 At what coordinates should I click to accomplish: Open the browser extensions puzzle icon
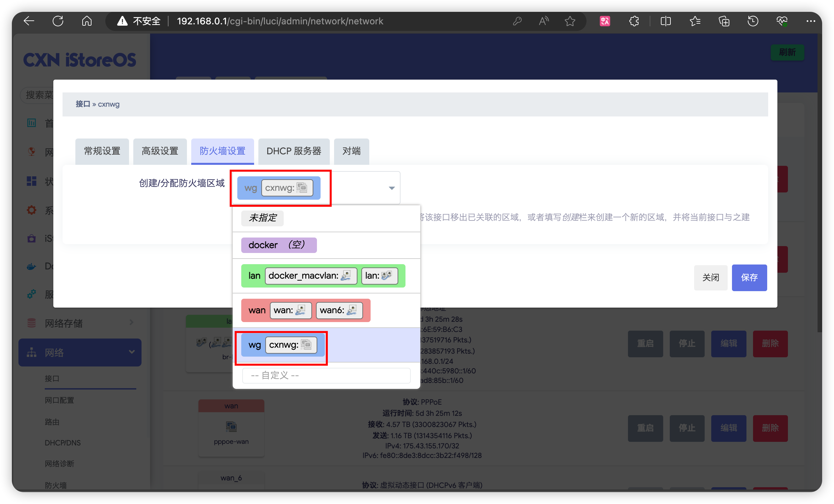[x=634, y=21]
